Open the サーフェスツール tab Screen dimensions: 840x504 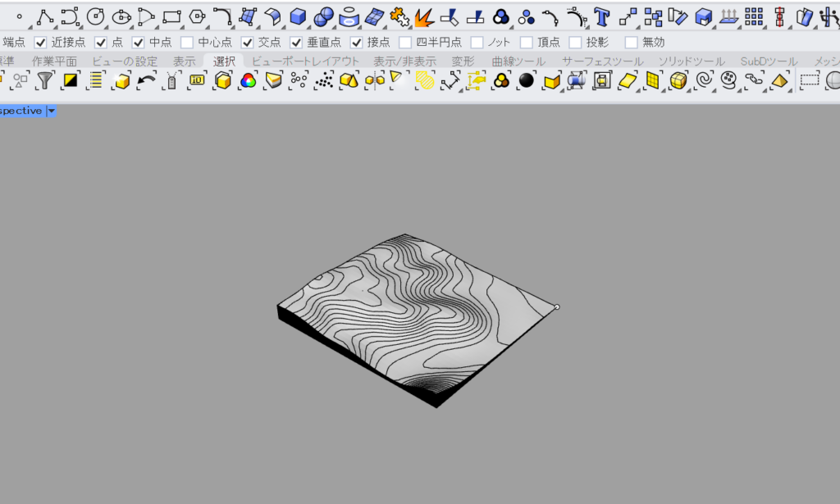pyautogui.click(x=603, y=61)
